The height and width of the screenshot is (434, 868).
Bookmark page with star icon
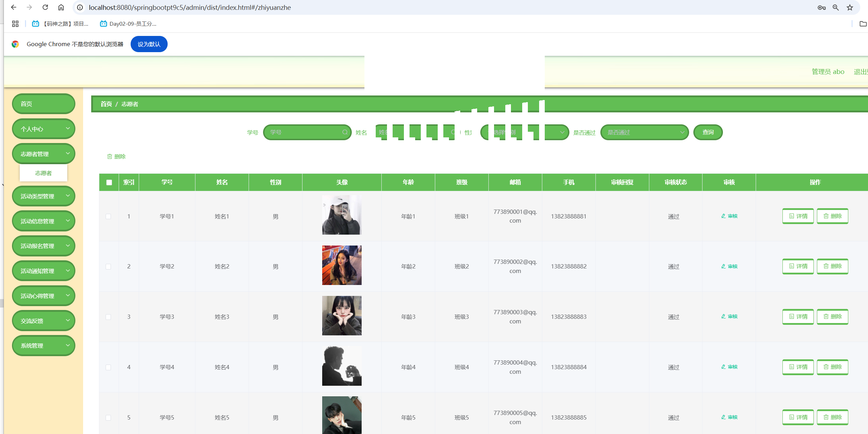pyautogui.click(x=850, y=7)
